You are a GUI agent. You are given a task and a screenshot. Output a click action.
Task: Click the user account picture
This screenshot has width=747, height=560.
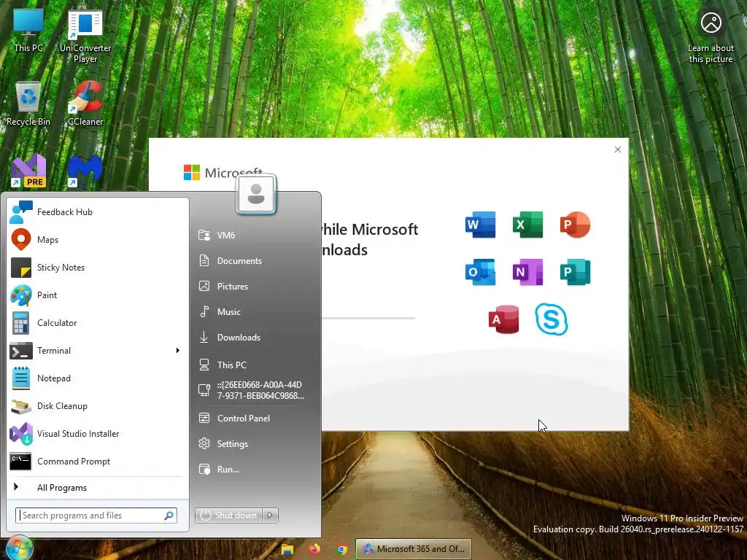(256, 194)
